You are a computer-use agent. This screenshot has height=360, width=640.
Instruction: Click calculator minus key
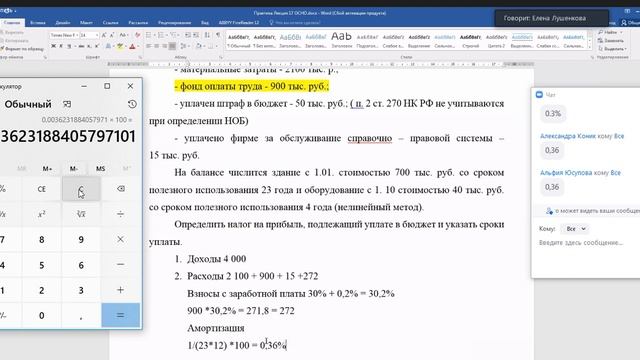[121, 264]
